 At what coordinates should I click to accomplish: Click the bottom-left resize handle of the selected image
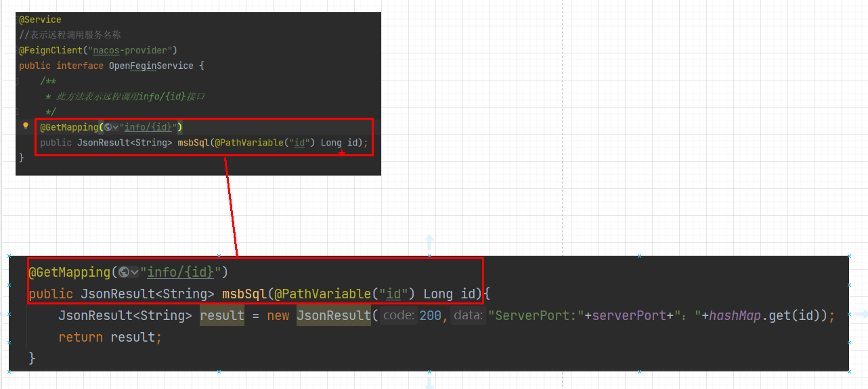point(9,371)
